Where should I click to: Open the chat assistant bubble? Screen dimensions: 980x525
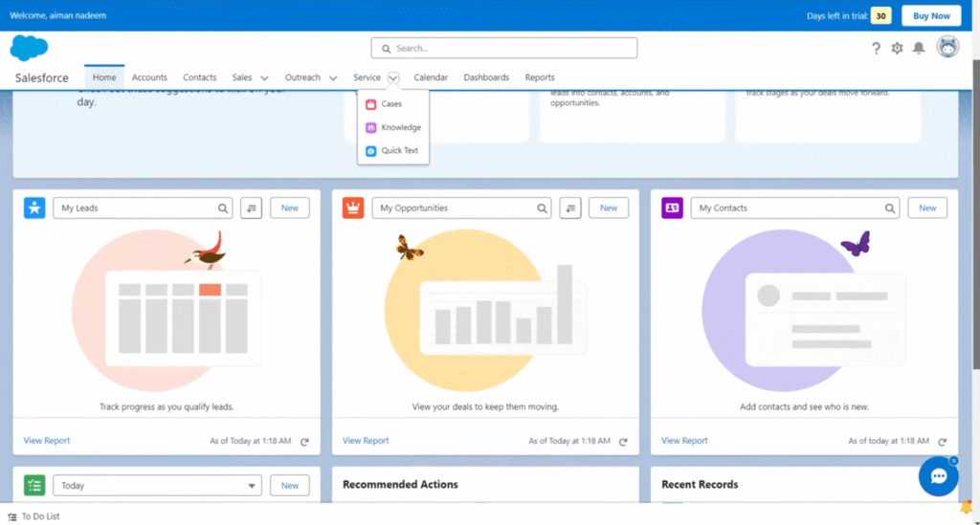(938, 476)
